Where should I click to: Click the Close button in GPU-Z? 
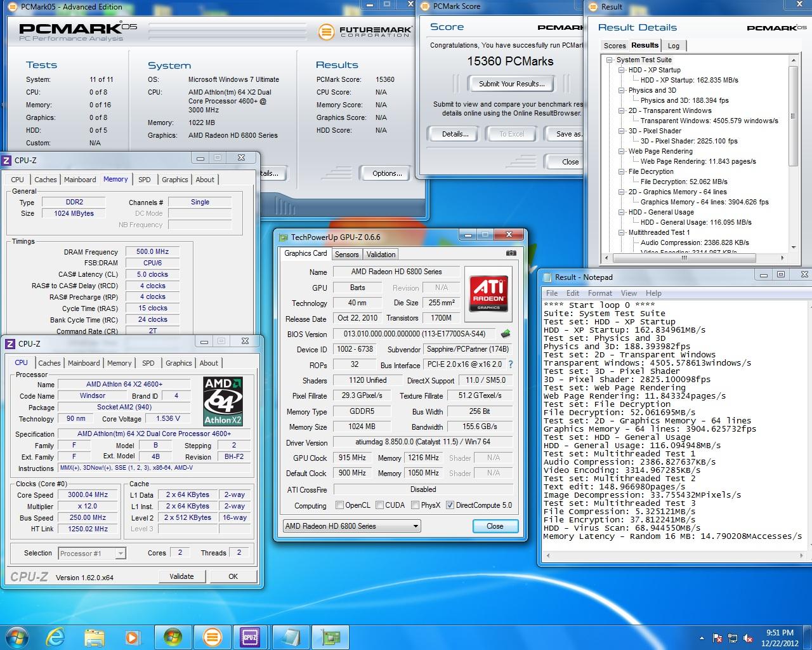click(495, 526)
